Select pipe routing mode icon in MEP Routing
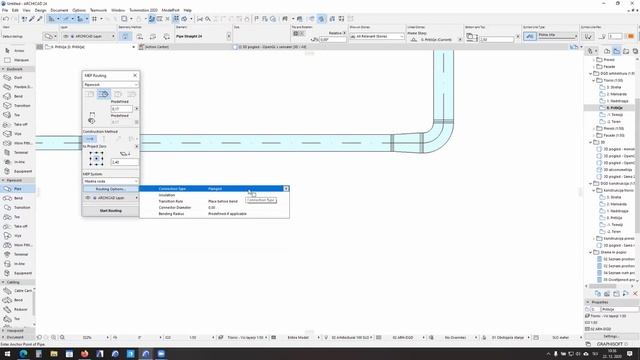The height and width of the screenshot is (360, 640). pyautogui.click(x=104, y=94)
